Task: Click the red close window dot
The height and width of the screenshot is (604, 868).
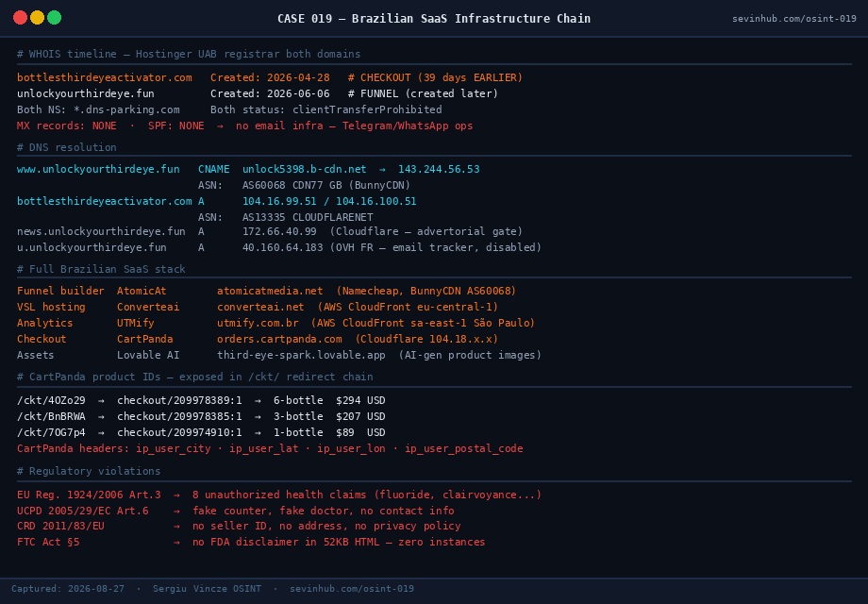Action: point(21,18)
